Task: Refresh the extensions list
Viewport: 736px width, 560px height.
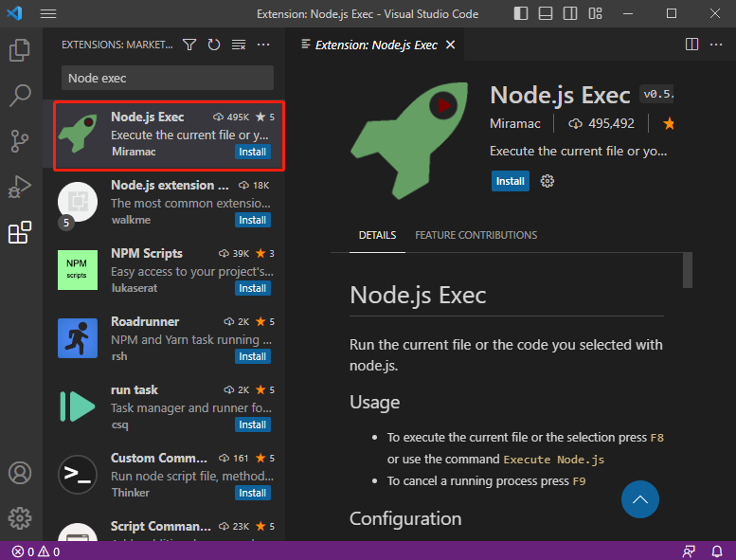Action: pos(214,45)
